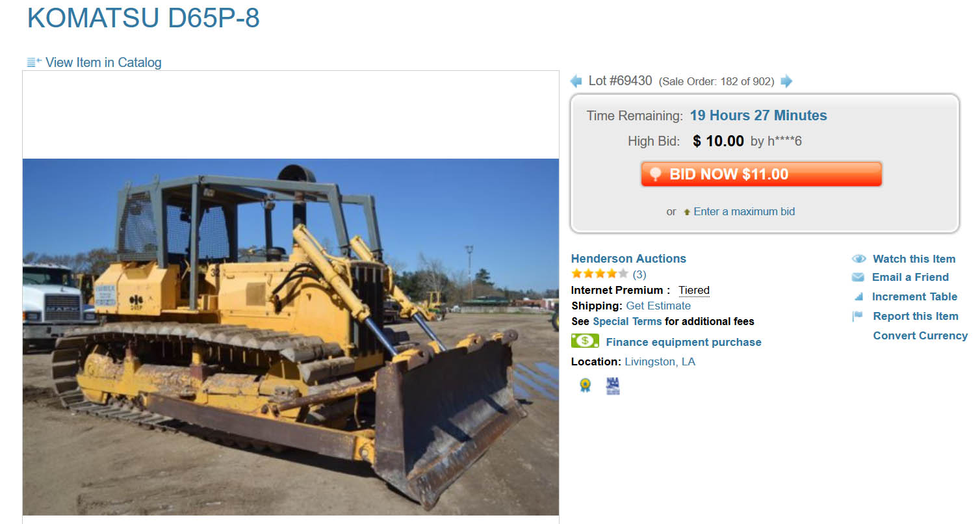Bid now at $11.00
Image resolution: width=980 pixels, height=524 pixels.
(761, 174)
